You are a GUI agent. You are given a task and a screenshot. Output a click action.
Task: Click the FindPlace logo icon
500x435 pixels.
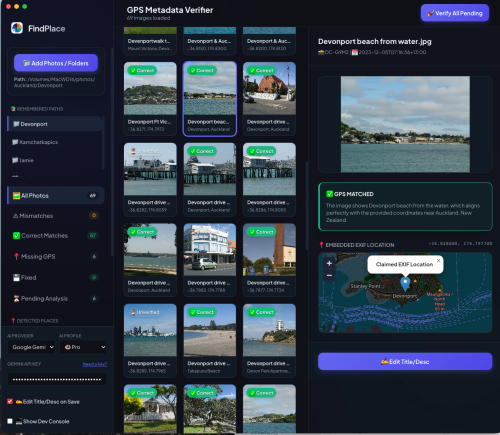pos(17,28)
